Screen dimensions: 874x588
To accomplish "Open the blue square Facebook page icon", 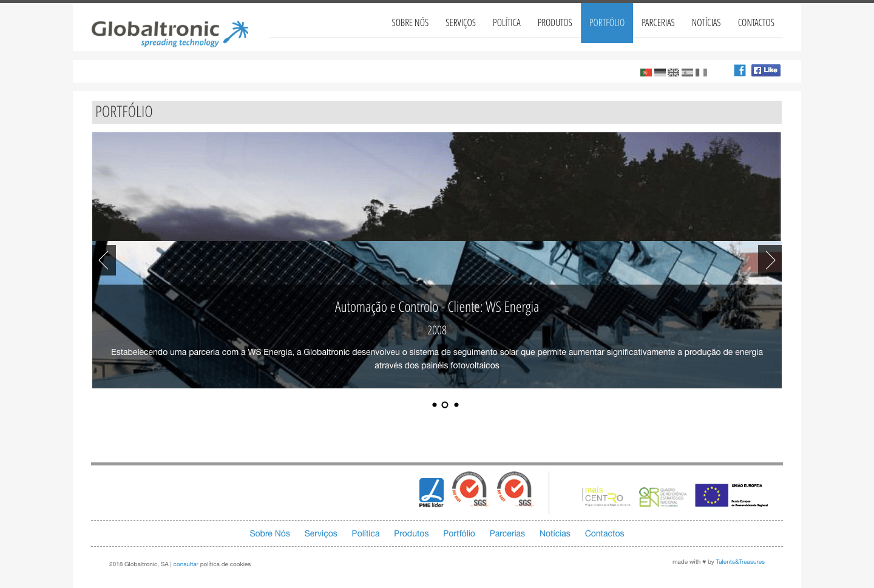I will click(x=740, y=70).
